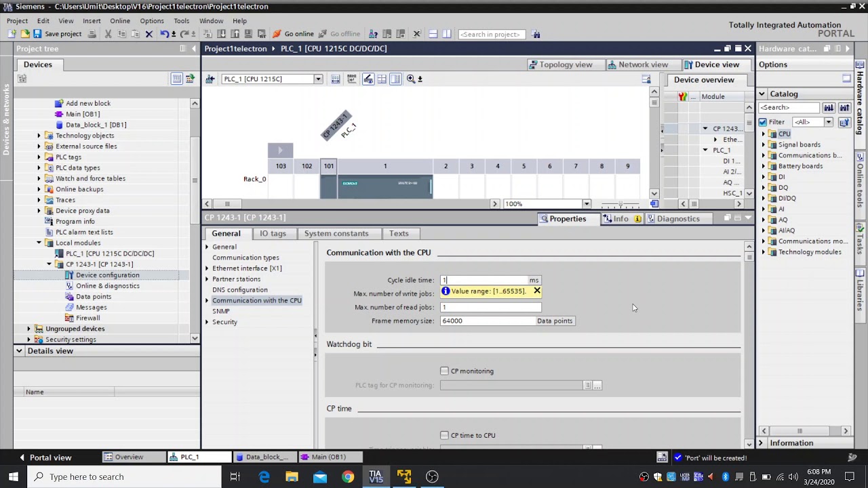Click the Go online button
Image resolution: width=868 pixels, height=488 pixels.
point(293,34)
